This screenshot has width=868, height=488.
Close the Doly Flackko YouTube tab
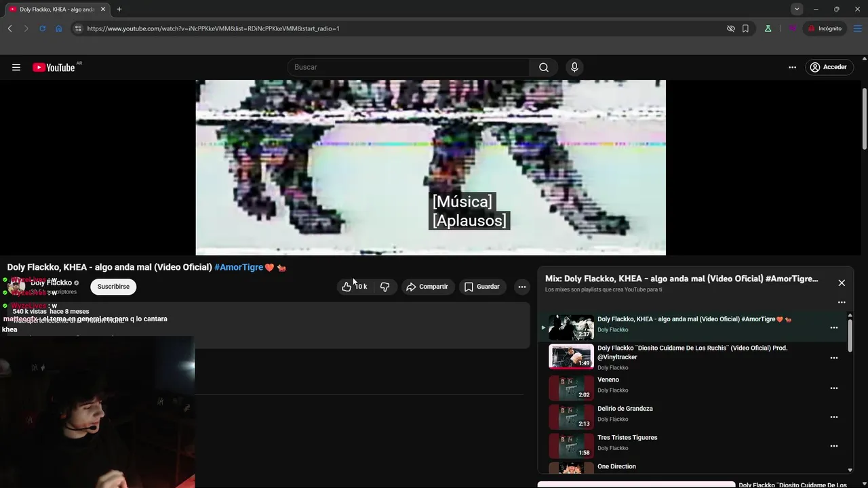point(103,9)
